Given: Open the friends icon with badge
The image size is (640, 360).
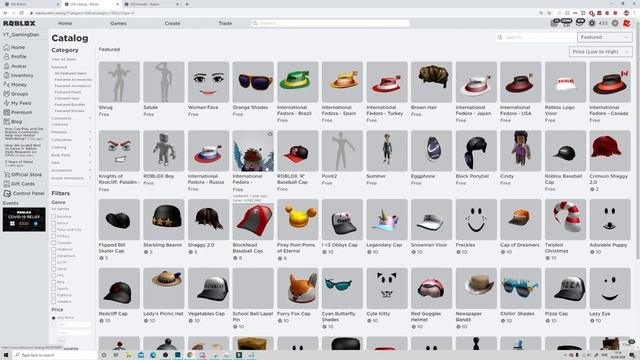Looking at the screenshot, I should pyautogui.click(x=567, y=23).
